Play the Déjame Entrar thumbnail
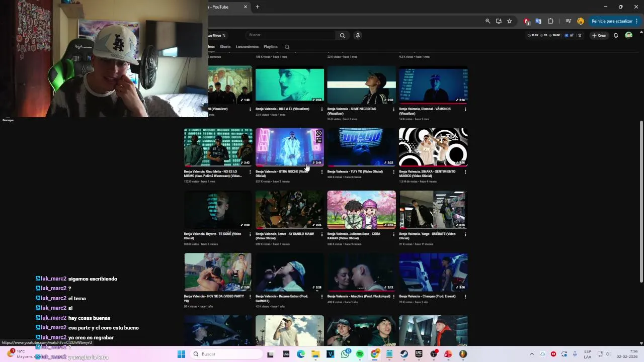The width and height of the screenshot is (644, 362). pyautogui.click(x=290, y=272)
